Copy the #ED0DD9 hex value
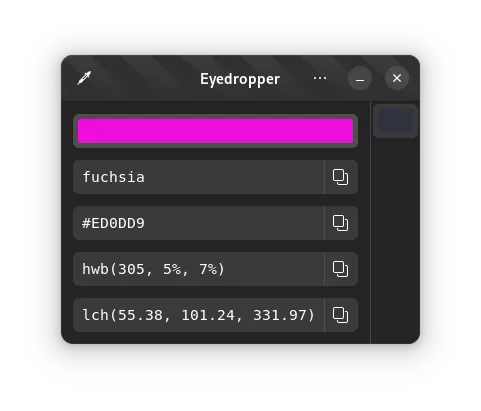The width and height of the screenshot is (481, 411). [341, 223]
